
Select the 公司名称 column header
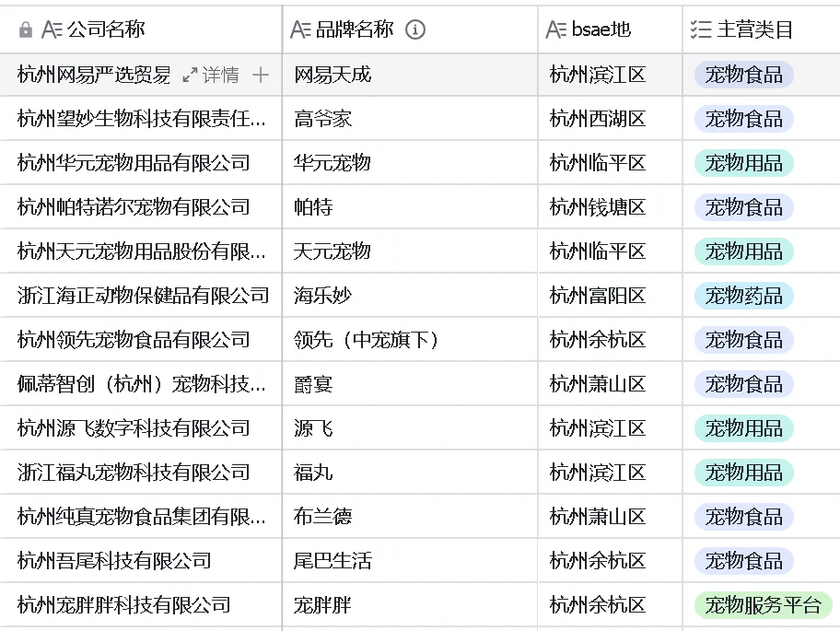[x=141, y=29]
